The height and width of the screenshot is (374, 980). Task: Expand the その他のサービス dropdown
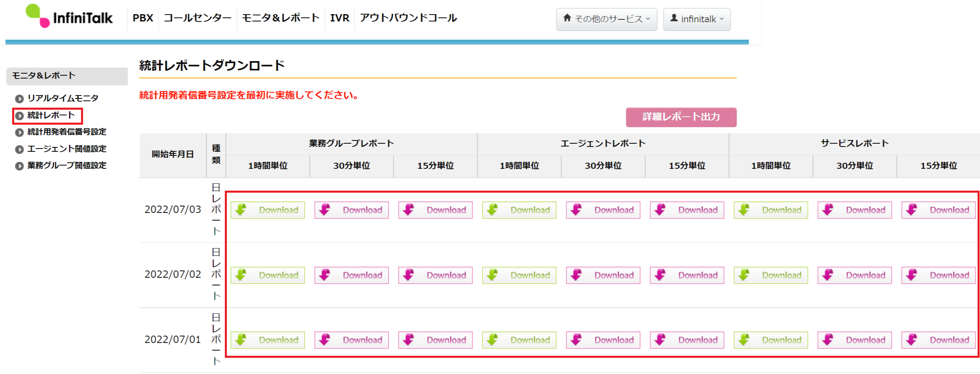pos(606,19)
